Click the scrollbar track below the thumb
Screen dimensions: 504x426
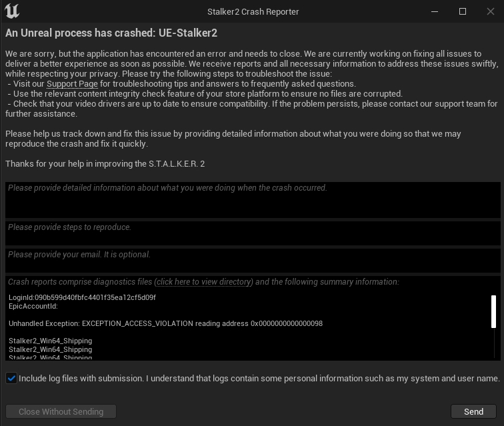494,343
